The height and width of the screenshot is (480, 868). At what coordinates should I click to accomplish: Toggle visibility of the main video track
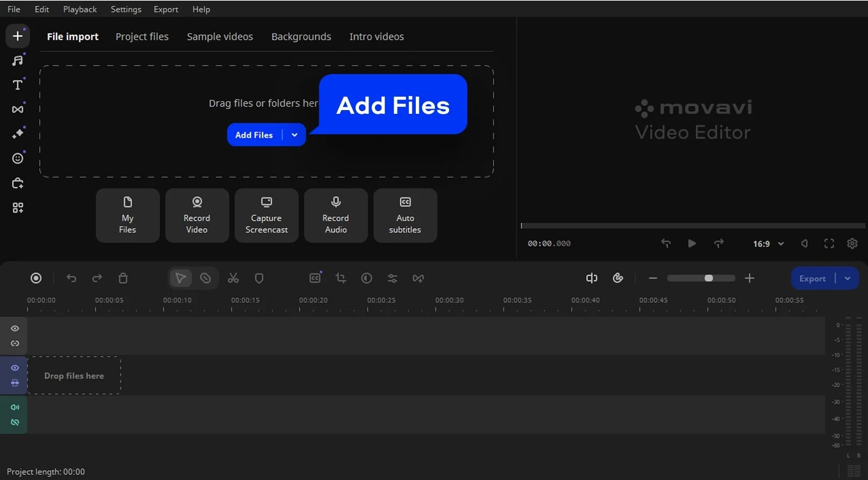coord(15,368)
